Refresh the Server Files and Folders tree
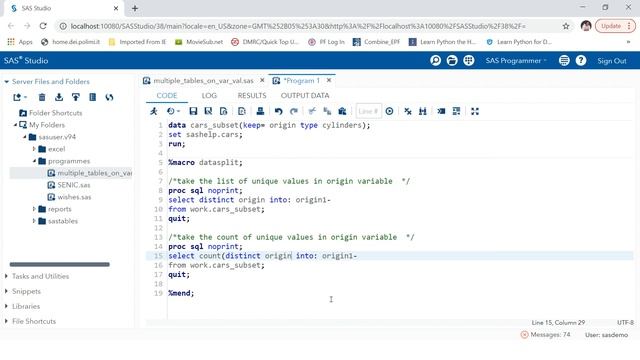This screenshot has height=360, width=640. click(109, 97)
